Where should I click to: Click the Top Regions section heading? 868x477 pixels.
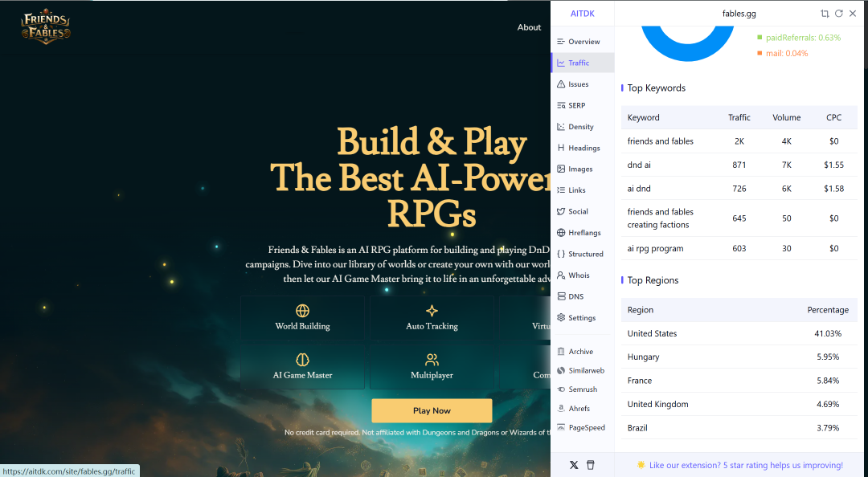(x=653, y=280)
